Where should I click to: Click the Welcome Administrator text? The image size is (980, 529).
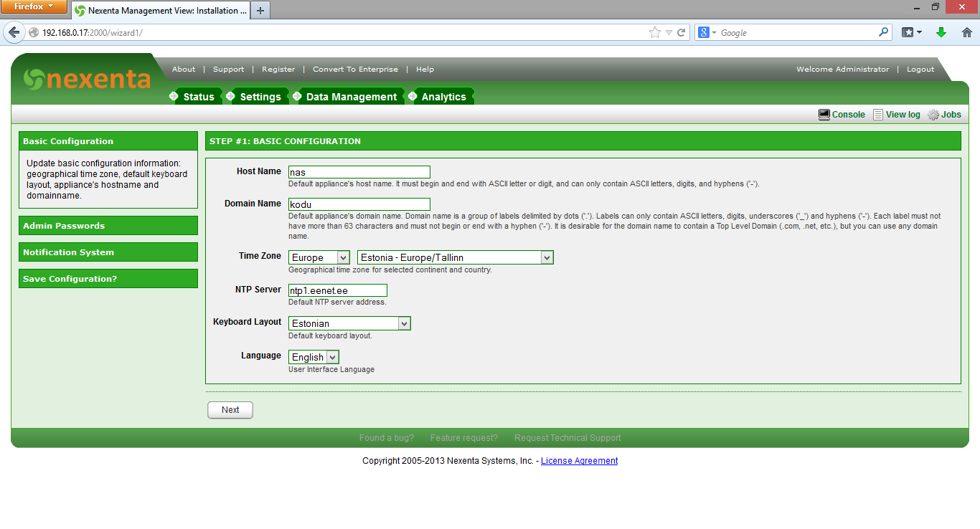(842, 70)
